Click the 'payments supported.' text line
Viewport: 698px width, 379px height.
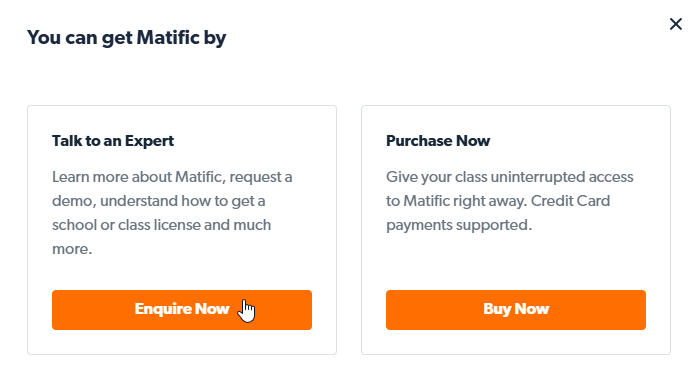459,225
